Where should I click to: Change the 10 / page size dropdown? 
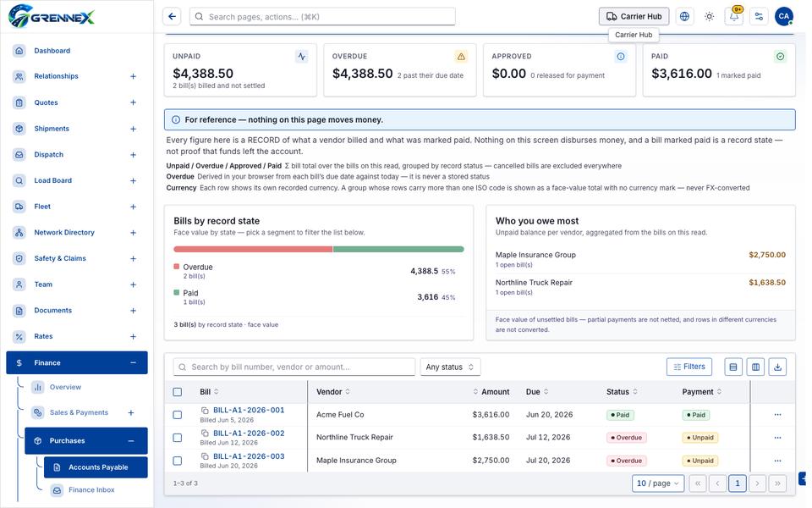[x=658, y=483]
